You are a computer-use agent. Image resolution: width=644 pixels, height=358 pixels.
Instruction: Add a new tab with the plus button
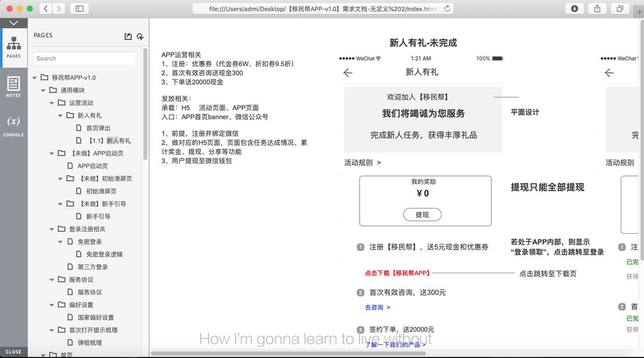(x=639, y=12)
